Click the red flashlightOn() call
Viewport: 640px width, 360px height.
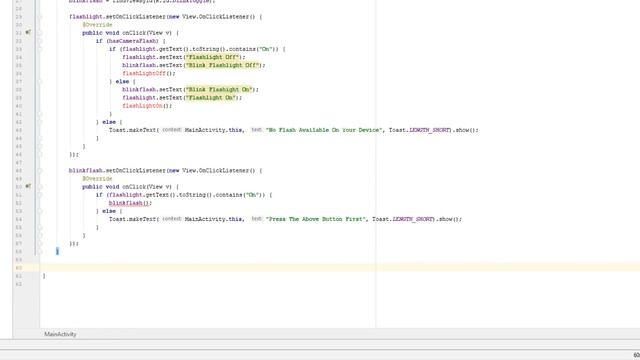[x=147, y=106]
